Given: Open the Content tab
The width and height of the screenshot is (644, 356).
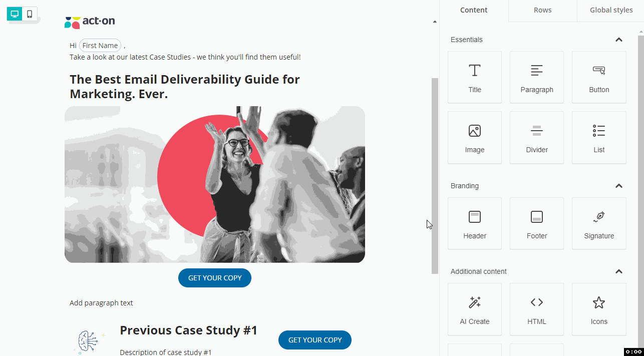Looking at the screenshot, I should [x=474, y=10].
